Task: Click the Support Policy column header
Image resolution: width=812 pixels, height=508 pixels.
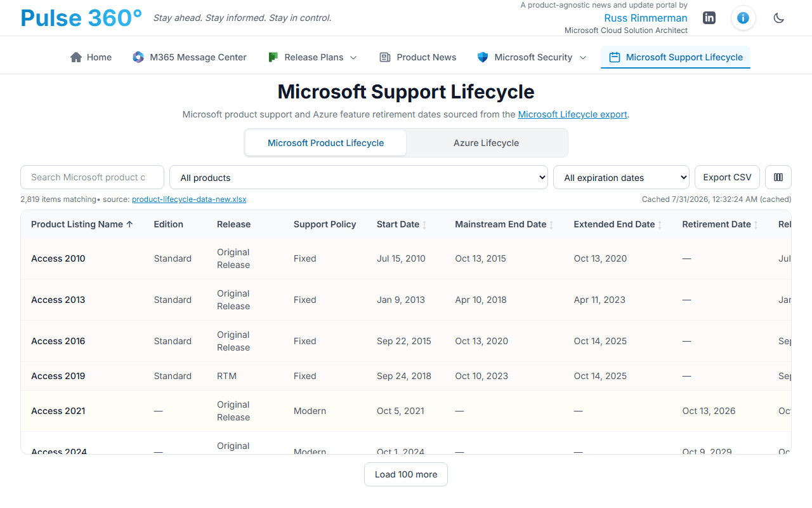Action: pos(325,224)
